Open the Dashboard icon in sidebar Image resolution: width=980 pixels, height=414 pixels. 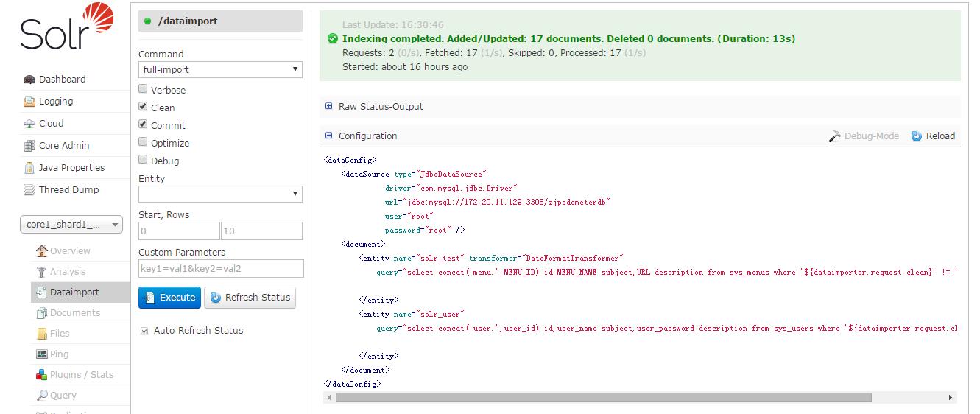click(x=29, y=80)
